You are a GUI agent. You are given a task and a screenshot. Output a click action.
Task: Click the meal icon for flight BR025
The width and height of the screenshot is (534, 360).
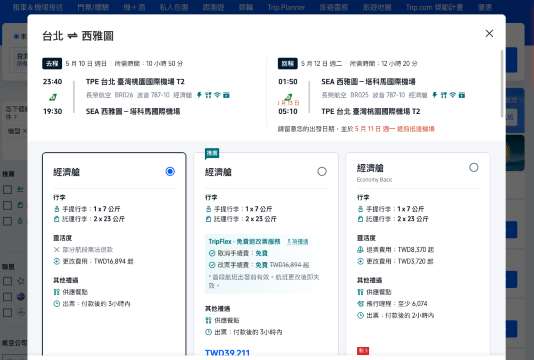[443, 95]
